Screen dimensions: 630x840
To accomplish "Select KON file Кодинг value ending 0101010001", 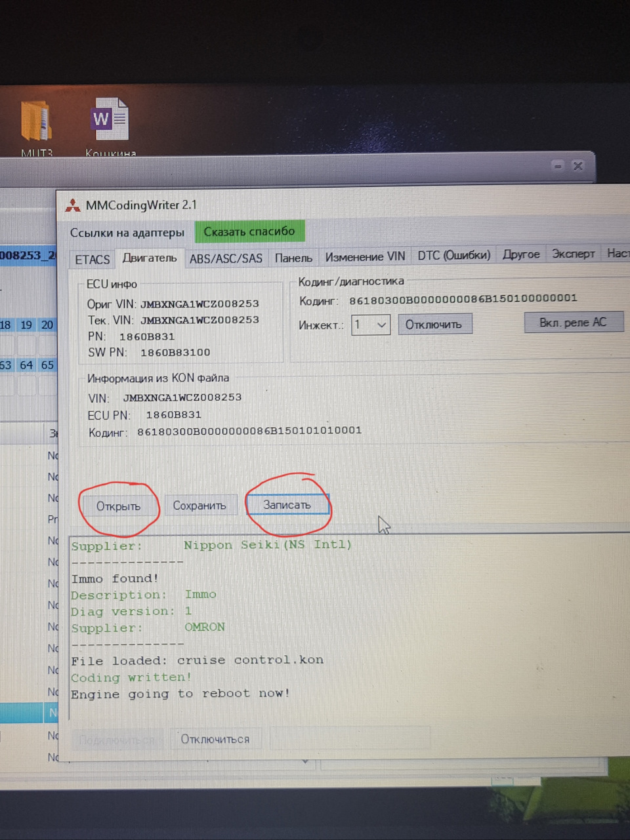I will (249, 431).
